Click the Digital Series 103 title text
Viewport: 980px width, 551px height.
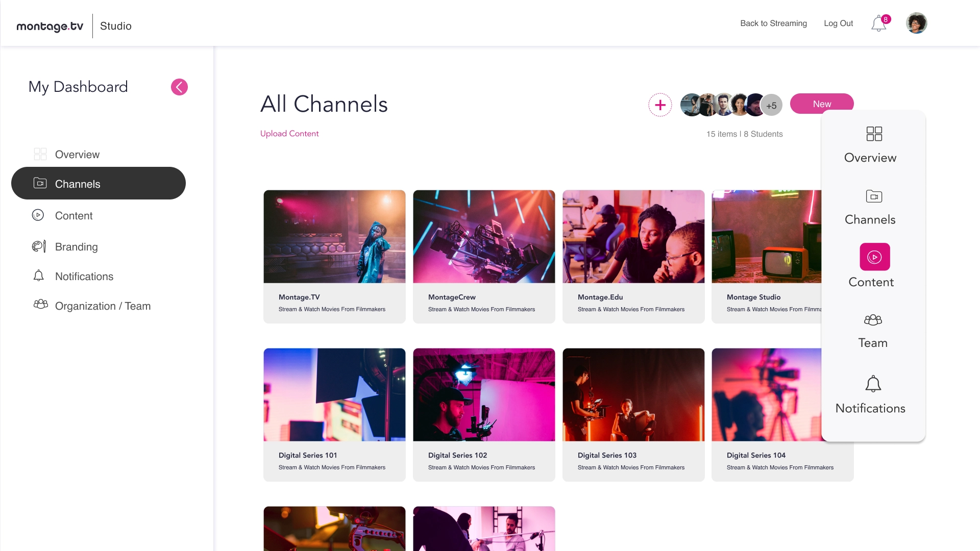607,455
